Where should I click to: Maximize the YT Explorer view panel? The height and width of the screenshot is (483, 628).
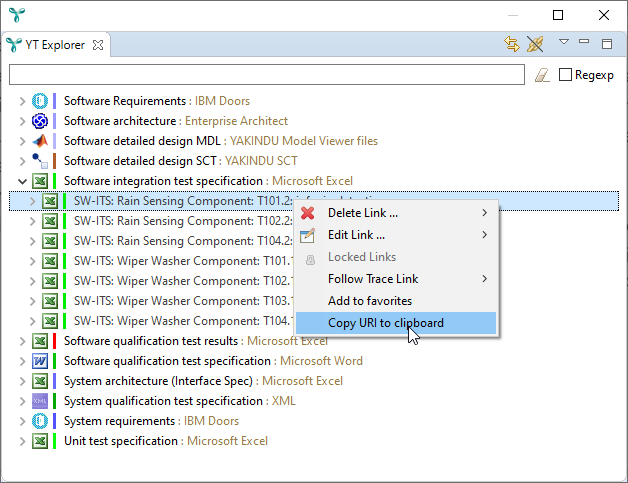pos(607,44)
